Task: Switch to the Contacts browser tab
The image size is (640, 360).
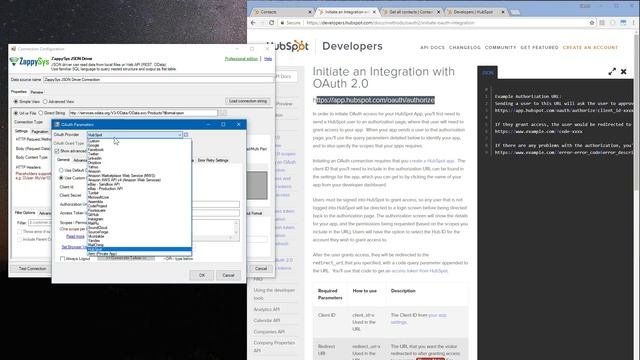Action: pyautogui.click(x=280, y=12)
